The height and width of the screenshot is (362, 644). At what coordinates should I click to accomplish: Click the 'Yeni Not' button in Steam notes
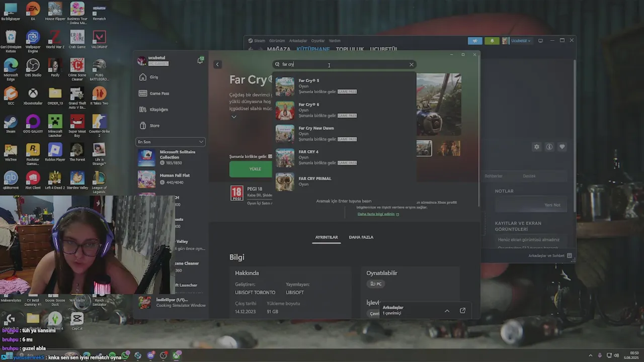pos(552,205)
